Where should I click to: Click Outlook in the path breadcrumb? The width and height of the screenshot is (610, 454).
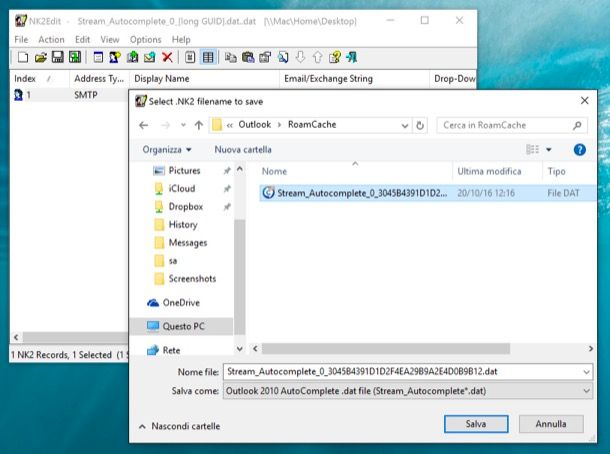click(254, 124)
